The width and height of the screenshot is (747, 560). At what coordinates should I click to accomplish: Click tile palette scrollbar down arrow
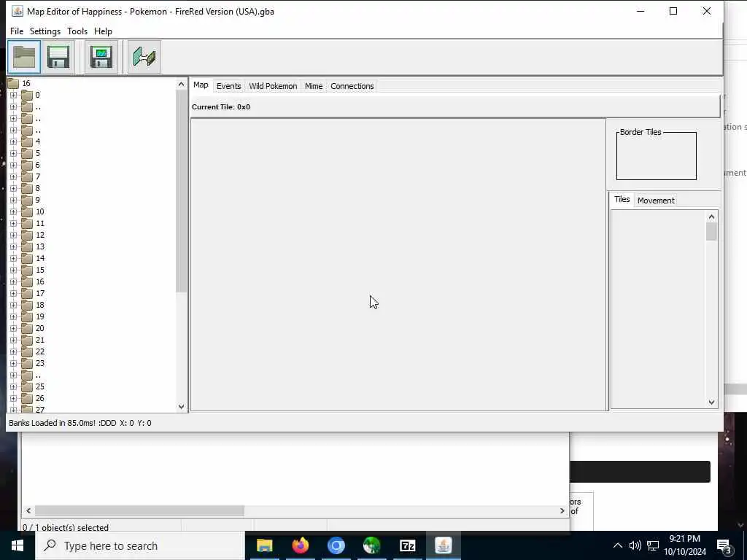click(x=711, y=402)
